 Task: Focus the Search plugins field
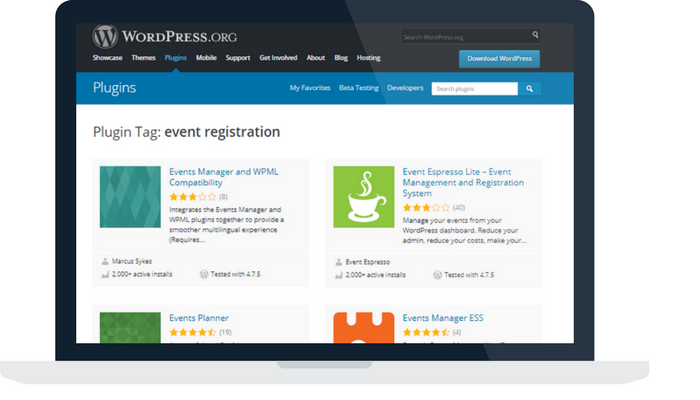point(475,89)
